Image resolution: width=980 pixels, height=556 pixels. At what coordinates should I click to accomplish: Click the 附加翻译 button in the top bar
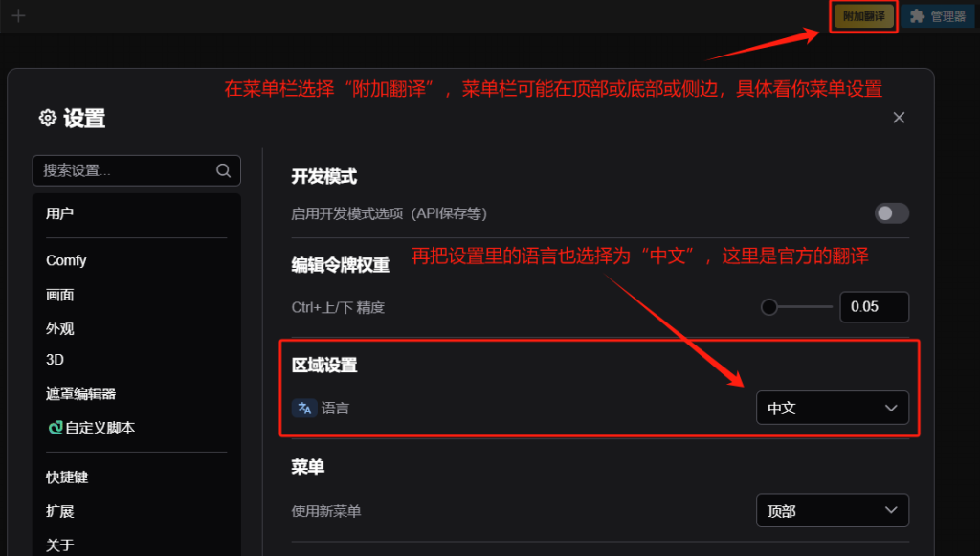pos(864,16)
